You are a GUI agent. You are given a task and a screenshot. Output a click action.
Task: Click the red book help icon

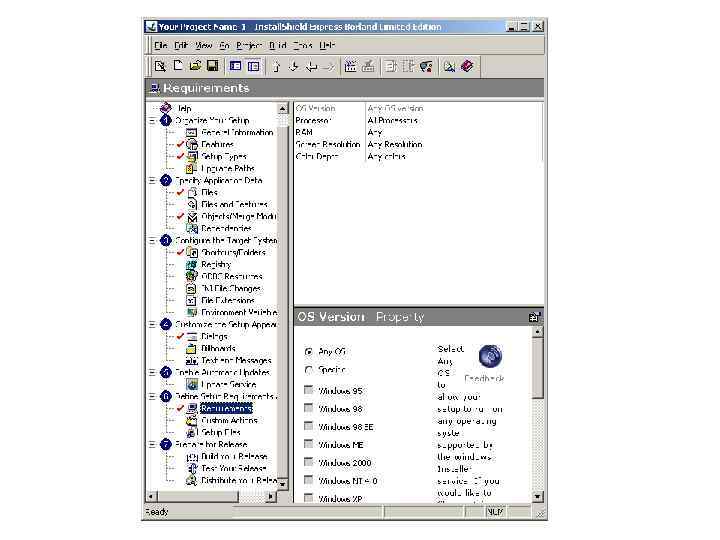(467, 67)
